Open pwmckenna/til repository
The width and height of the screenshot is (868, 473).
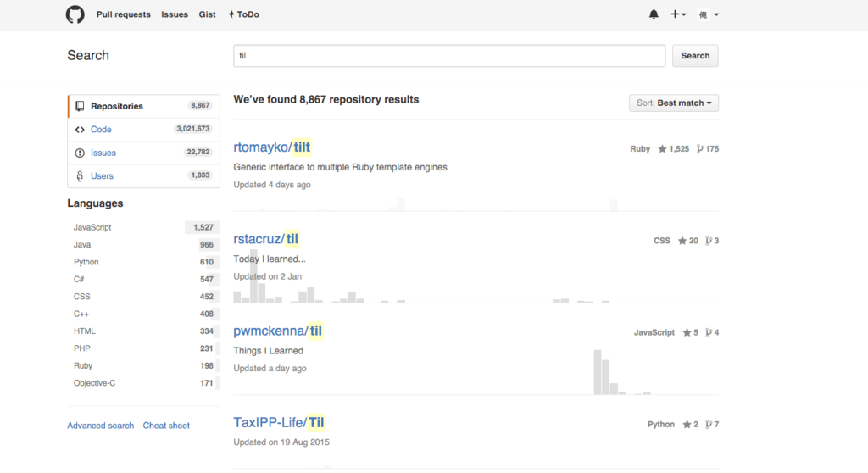coord(277,331)
